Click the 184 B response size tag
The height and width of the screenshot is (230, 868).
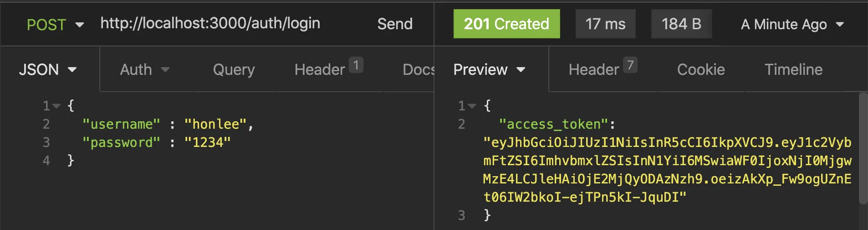click(x=681, y=24)
